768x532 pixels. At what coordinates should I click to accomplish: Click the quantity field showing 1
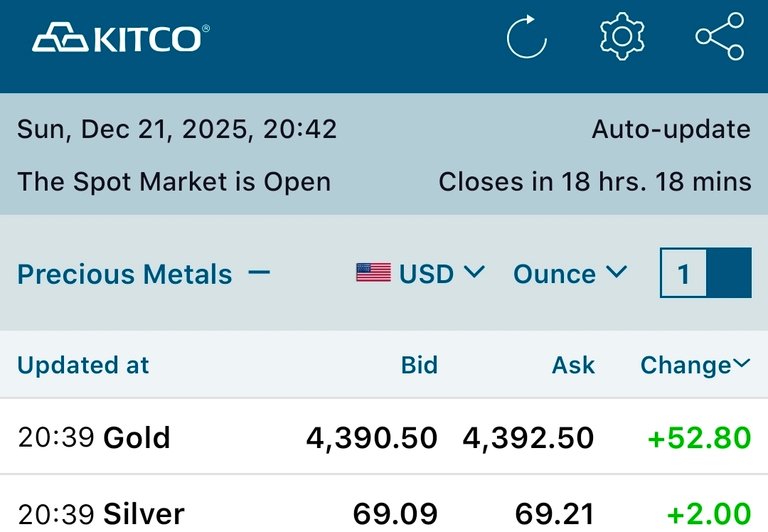(x=684, y=273)
